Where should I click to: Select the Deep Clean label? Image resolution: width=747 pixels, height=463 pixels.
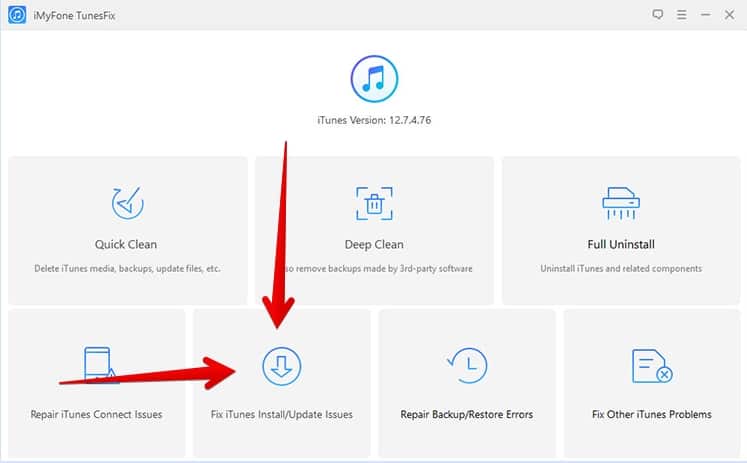(374, 244)
